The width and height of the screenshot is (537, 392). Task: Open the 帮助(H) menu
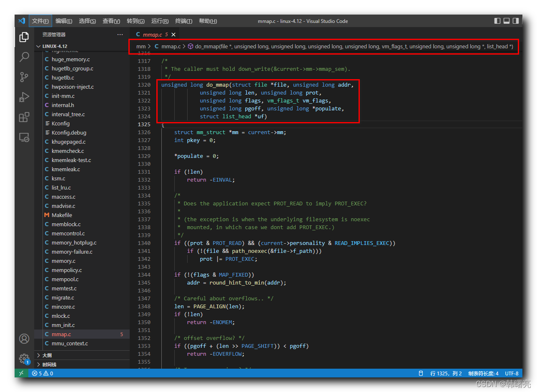pos(208,21)
